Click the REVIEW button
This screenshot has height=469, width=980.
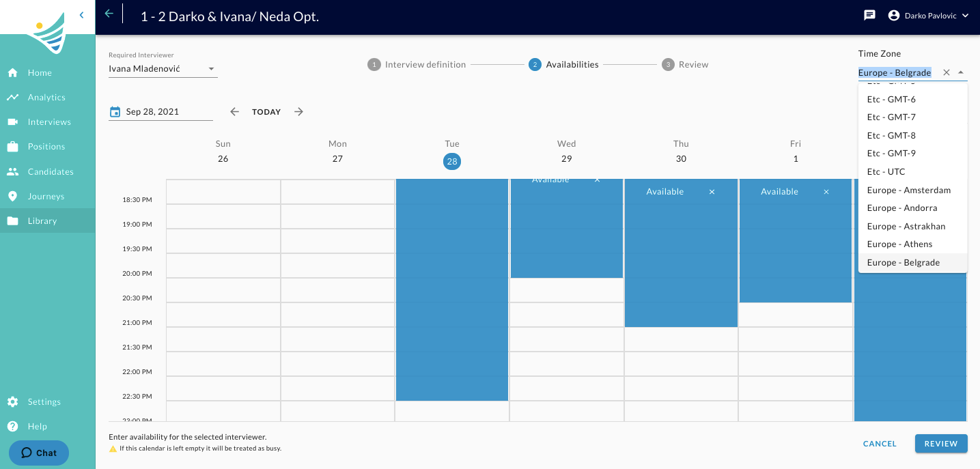click(941, 444)
